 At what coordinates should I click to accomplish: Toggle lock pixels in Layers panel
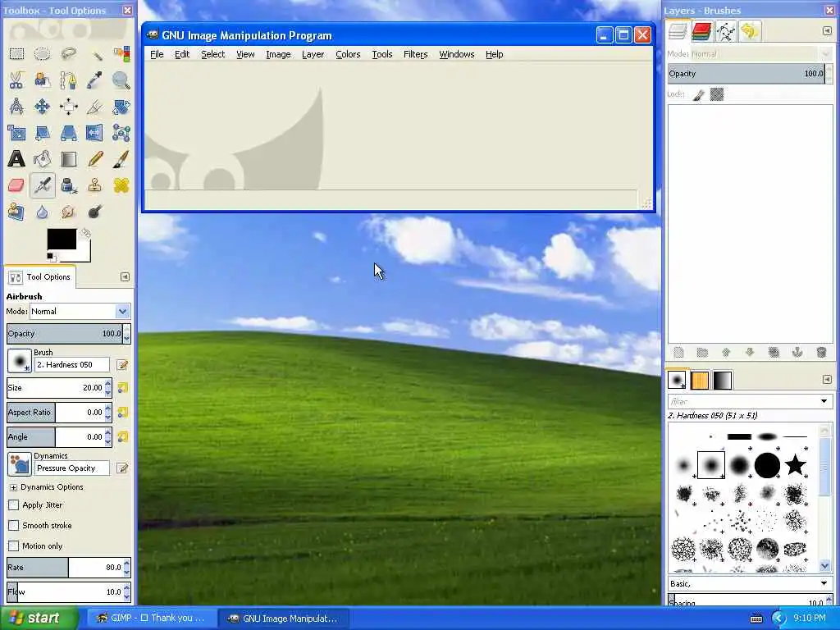(698, 95)
